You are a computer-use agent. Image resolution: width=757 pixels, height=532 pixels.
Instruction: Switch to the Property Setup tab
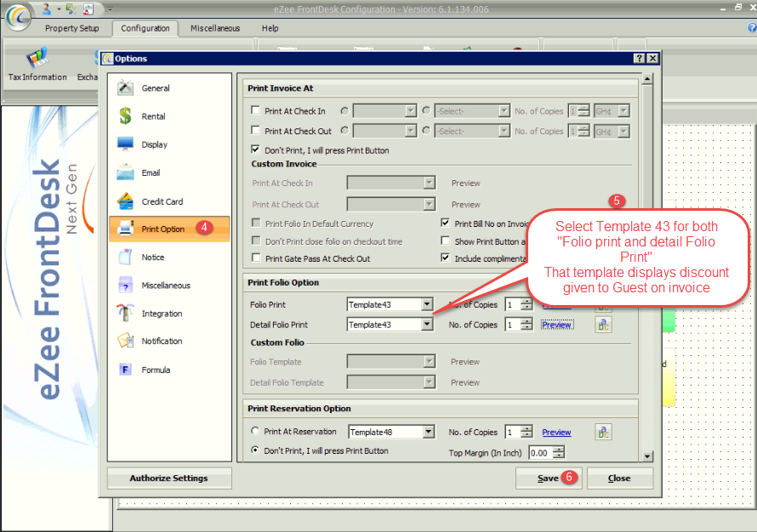coord(72,28)
